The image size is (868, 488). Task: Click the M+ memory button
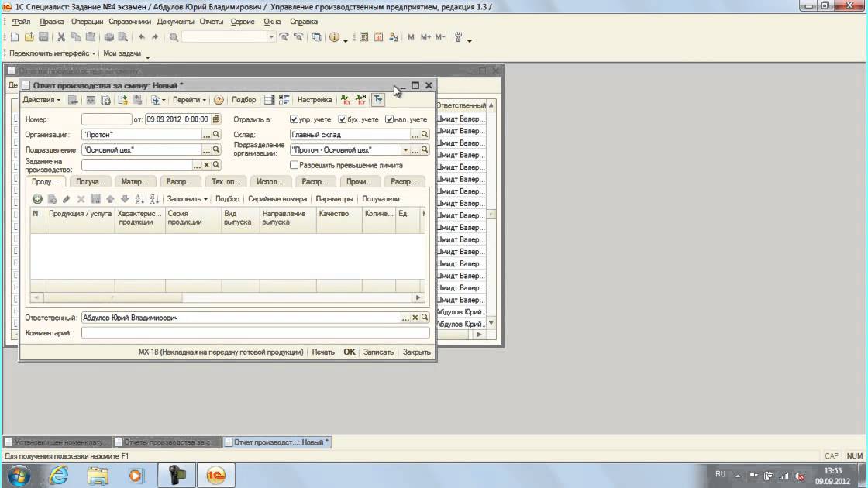[x=425, y=37]
